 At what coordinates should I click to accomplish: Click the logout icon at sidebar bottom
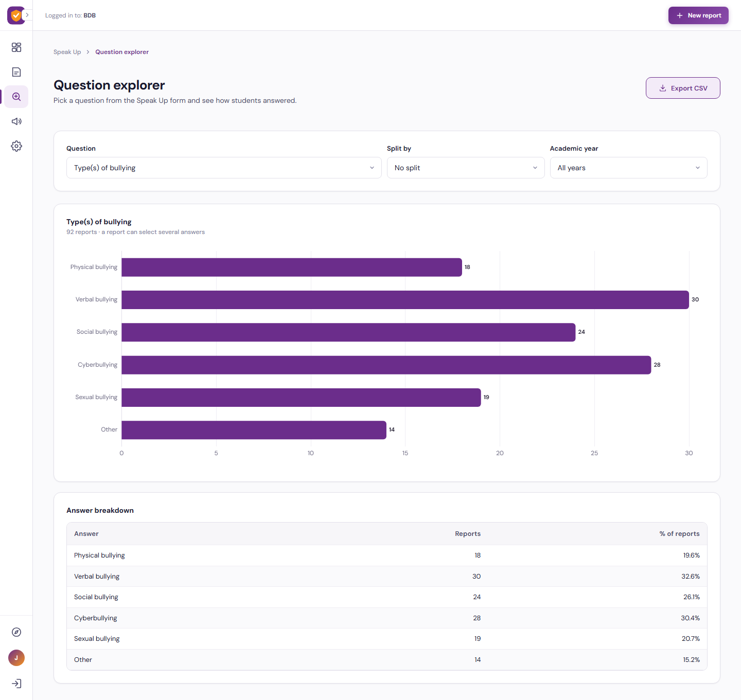tap(16, 684)
